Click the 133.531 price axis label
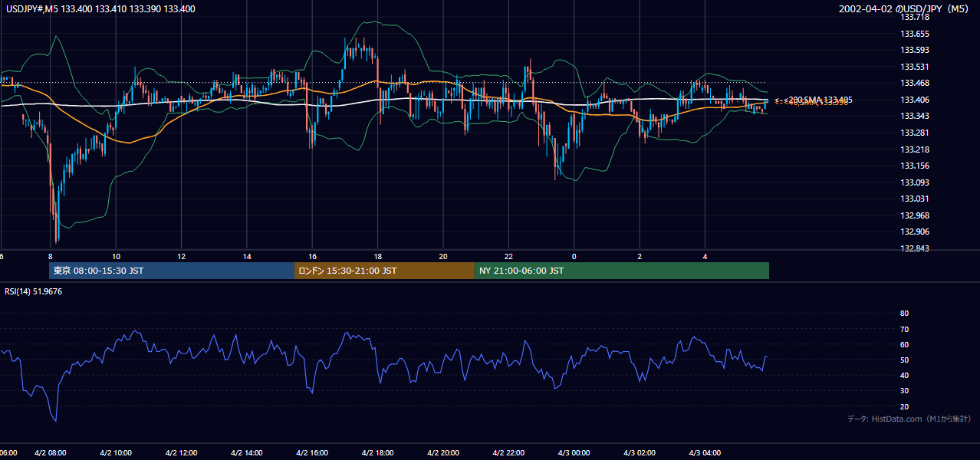Image resolution: width=980 pixels, height=460 pixels. 915,67
